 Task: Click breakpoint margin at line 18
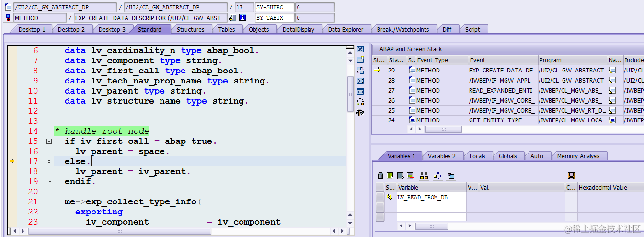[12, 171]
